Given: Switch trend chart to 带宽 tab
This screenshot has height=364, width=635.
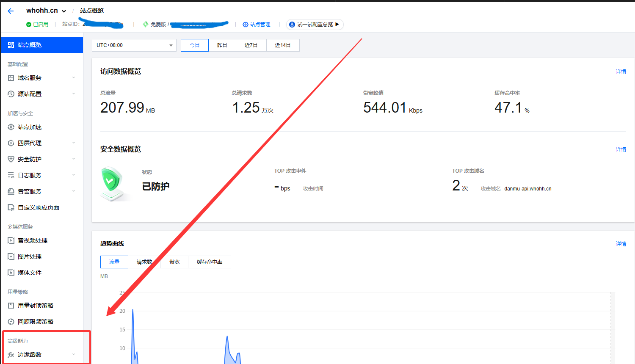Looking at the screenshot, I should (174, 262).
